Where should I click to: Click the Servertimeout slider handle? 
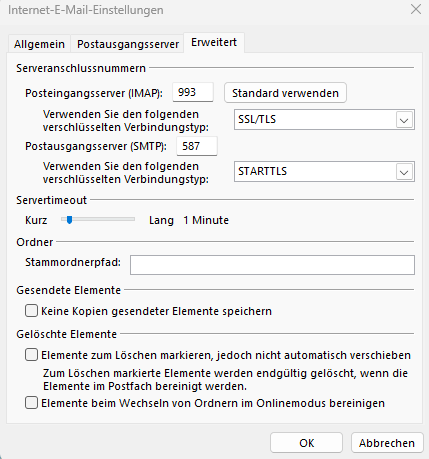click(69, 220)
